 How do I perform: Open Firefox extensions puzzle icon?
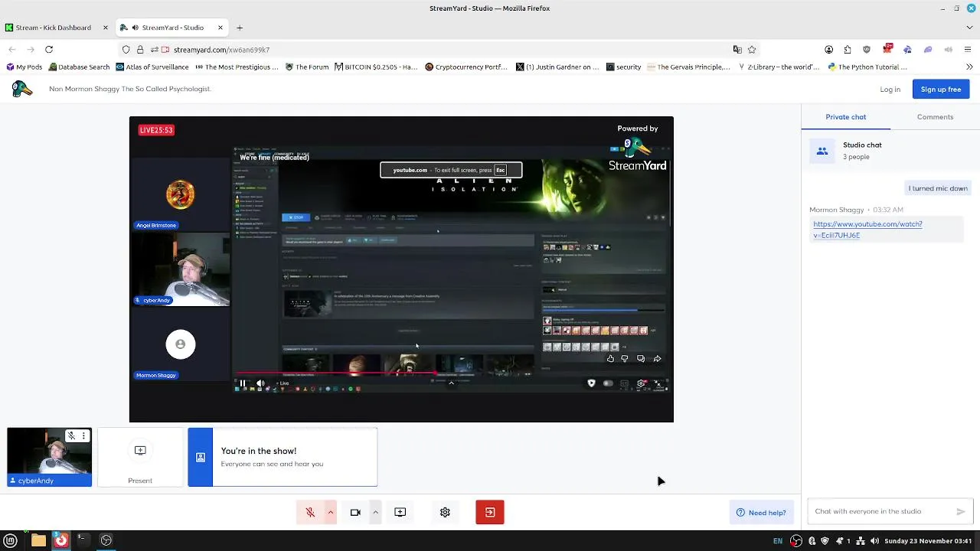click(x=848, y=50)
